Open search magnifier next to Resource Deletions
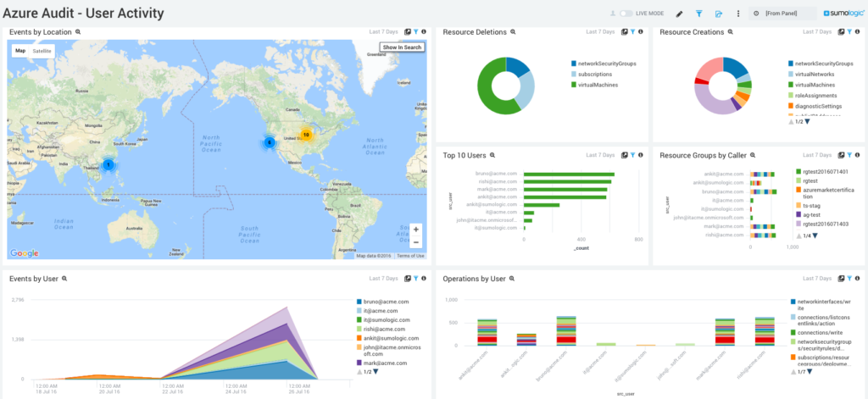The height and width of the screenshot is (399, 868). click(x=513, y=32)
